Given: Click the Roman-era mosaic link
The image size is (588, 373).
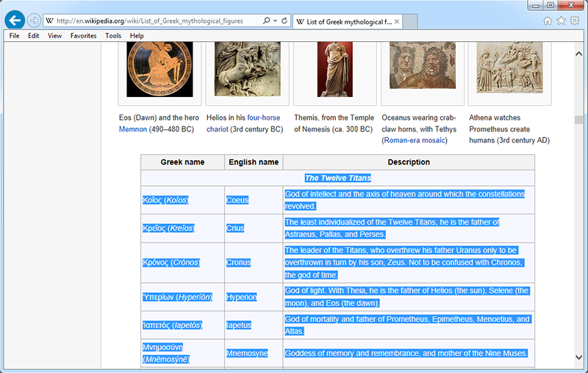Looking at the screenshot, I should click(415, 140).
